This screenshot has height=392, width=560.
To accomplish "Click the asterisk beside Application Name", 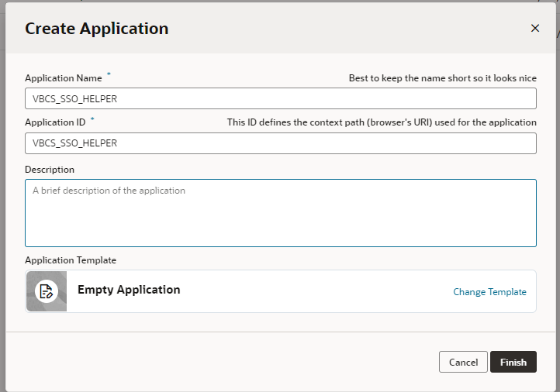I will click(109, 75).
